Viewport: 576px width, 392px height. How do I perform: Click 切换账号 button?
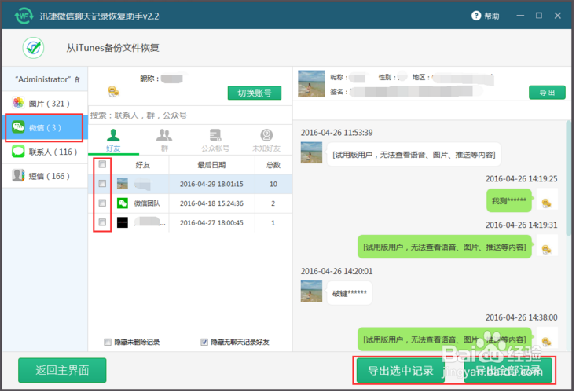254,93
